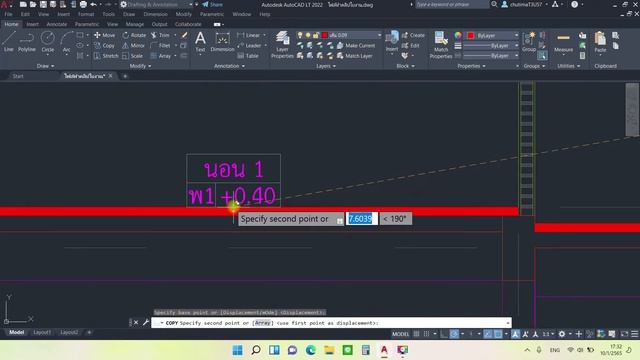Viewport: 640px width, 360px height.
Task: Expand the Modify panel
Action: coord(140,66)
